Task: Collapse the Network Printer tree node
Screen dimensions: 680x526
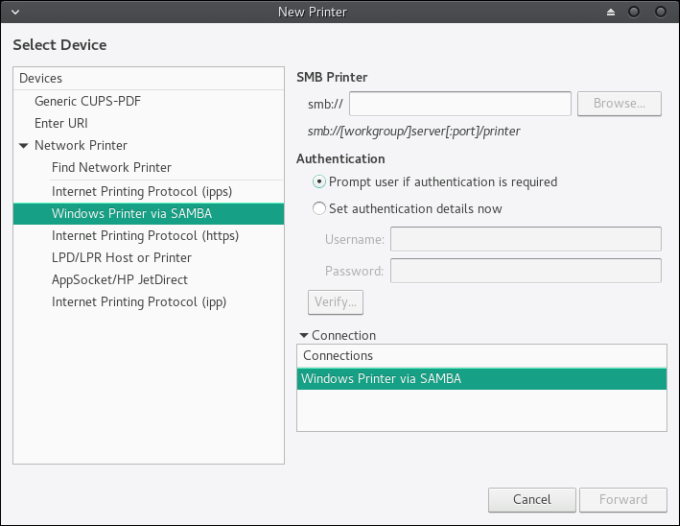Action: (24, 146)
